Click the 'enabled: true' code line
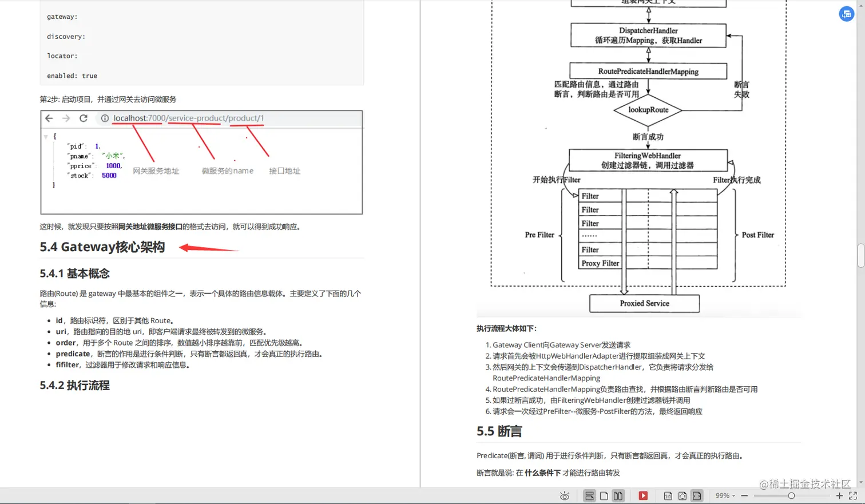865x504 pixels. [72, 76]
